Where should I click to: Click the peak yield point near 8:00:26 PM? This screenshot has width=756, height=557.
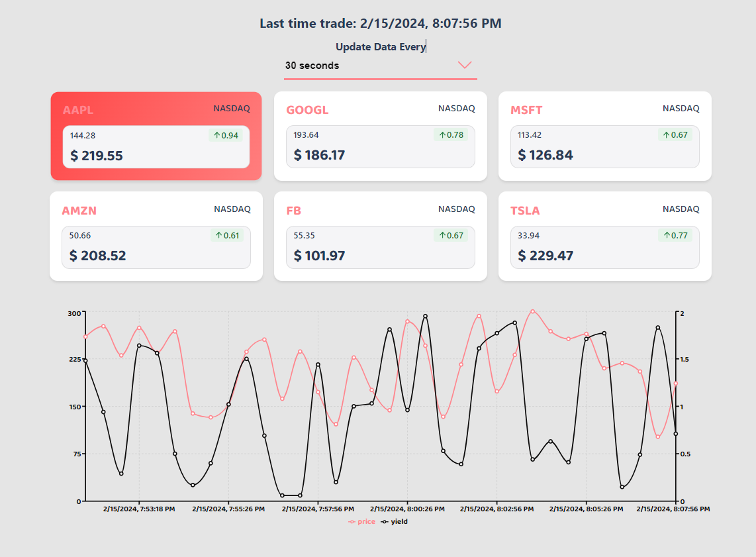coord(424,317)
